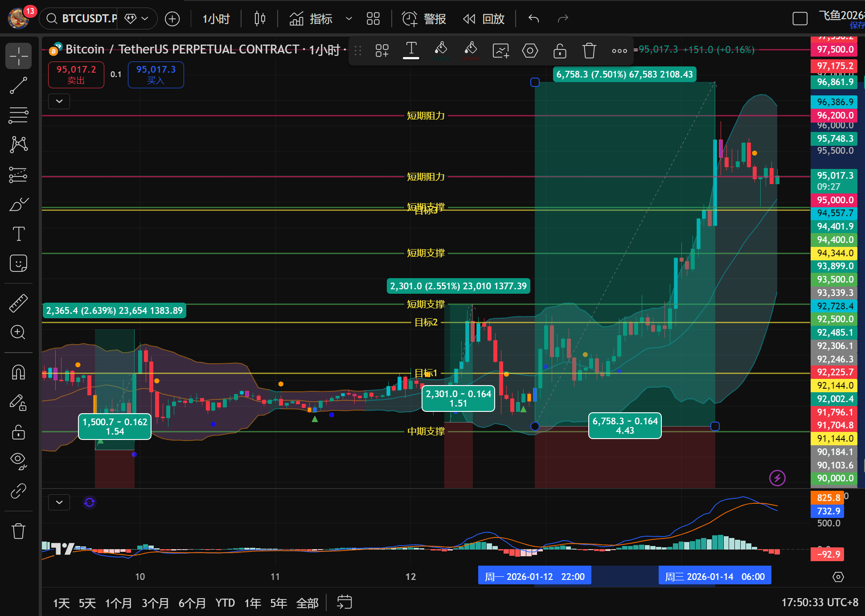Click the alert clock icon
Viewport: 865px width, 616px height.
[410, 19]
